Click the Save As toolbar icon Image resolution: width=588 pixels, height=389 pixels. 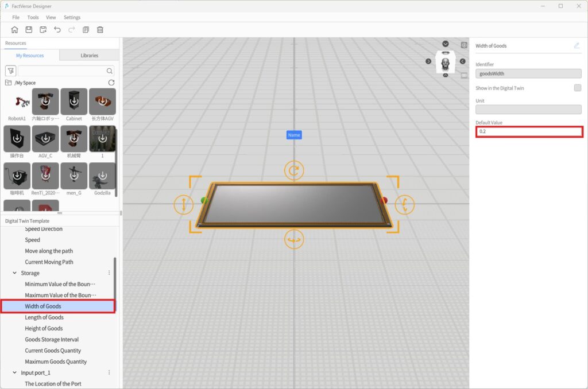pyautogui.click(x=43, y=30)
